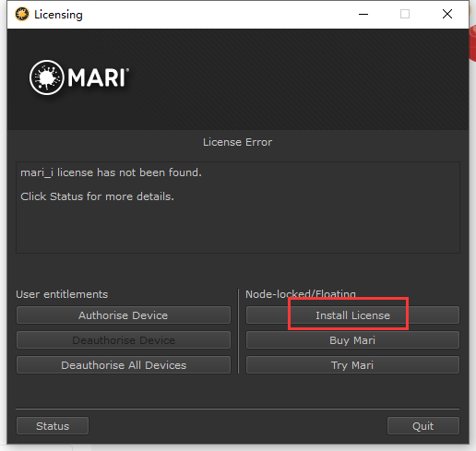This screenshot has width=476, height=451.
Task: Close the Licensing dialog window
Action: click(x=447, y=14)
